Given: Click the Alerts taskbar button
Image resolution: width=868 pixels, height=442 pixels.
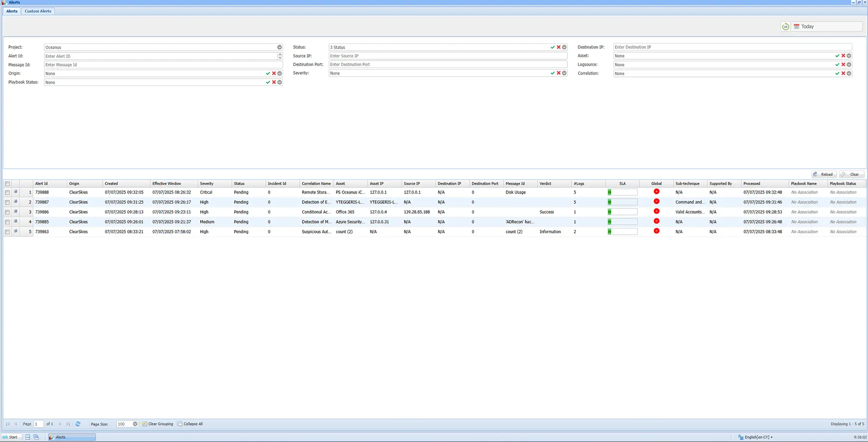Looking at the screenshot, I should (x=61, y=437).
